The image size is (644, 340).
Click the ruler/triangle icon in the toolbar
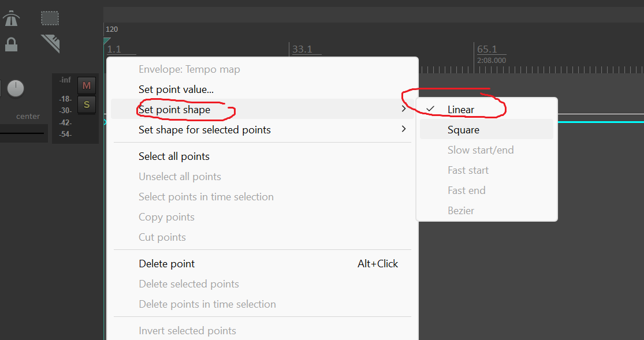50,43
